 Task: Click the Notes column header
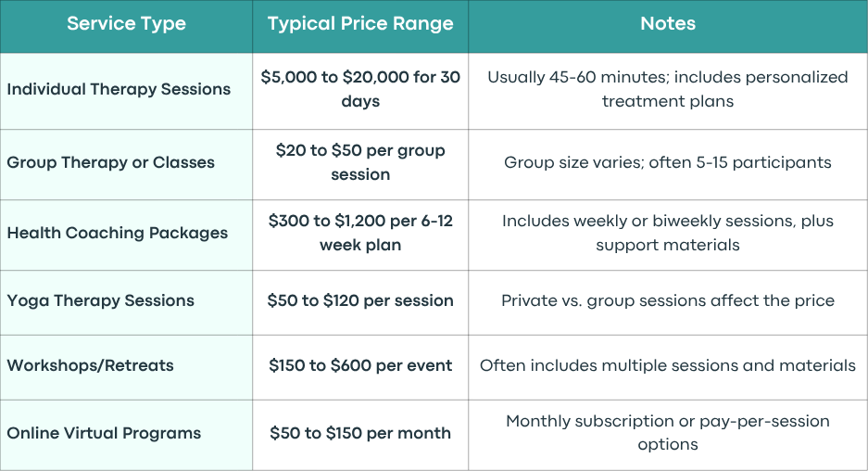668,27
